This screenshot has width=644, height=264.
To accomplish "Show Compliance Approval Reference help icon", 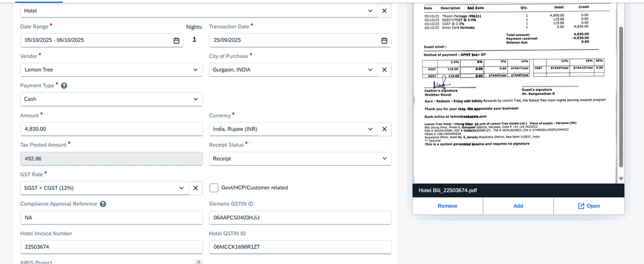I will click(103, 204).
